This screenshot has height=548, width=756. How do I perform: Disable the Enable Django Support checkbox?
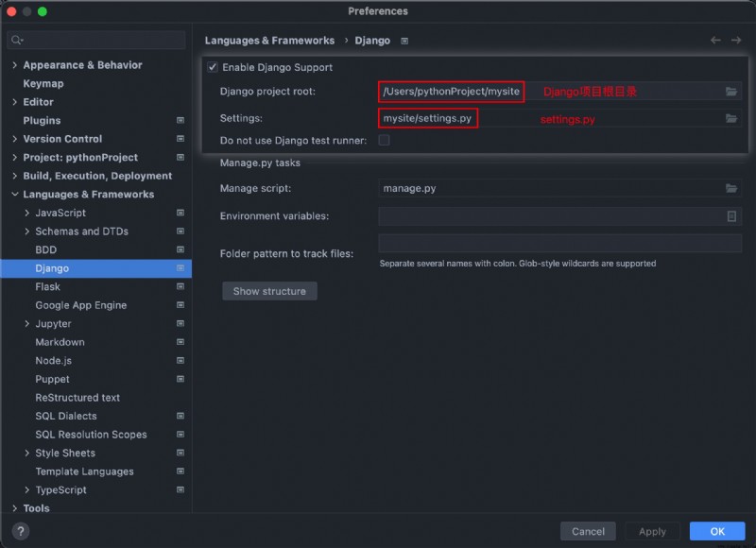[x=213, y=67]
